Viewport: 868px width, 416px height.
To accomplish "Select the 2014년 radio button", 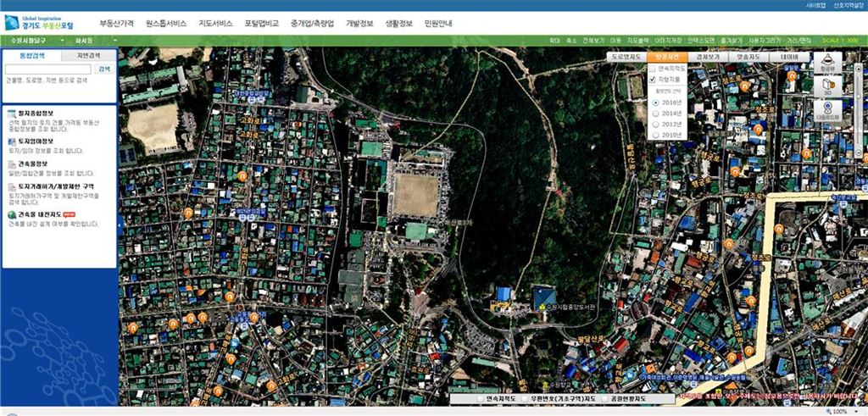I will pyautogui.click(x=655, y=113).
